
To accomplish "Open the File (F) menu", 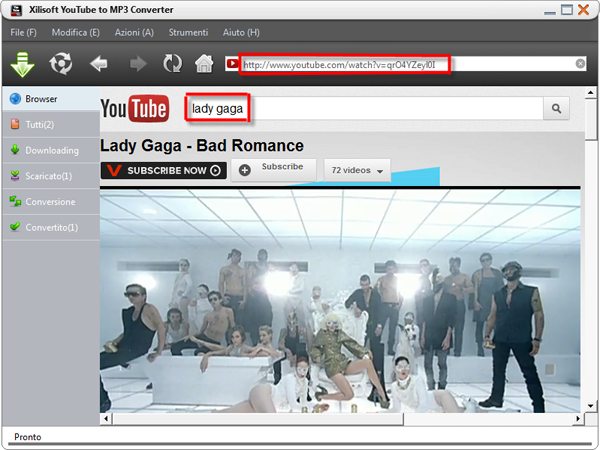I will tap(23, 33).
